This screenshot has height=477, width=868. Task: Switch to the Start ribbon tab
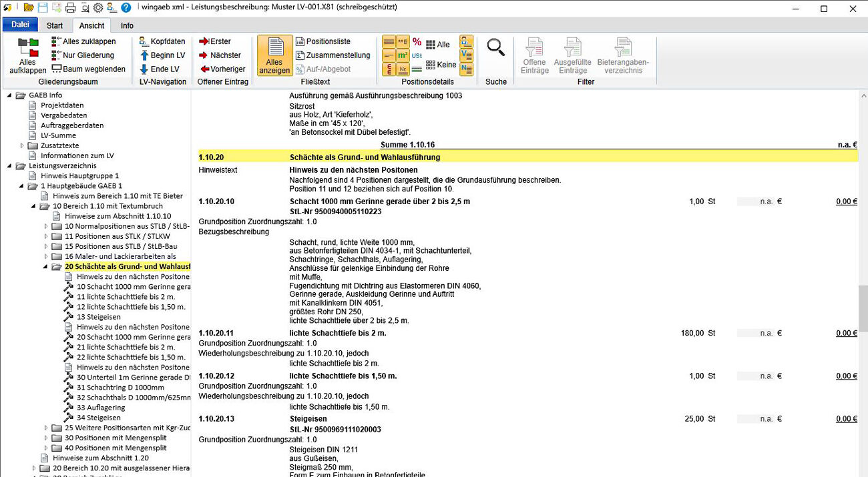point(55,25)
